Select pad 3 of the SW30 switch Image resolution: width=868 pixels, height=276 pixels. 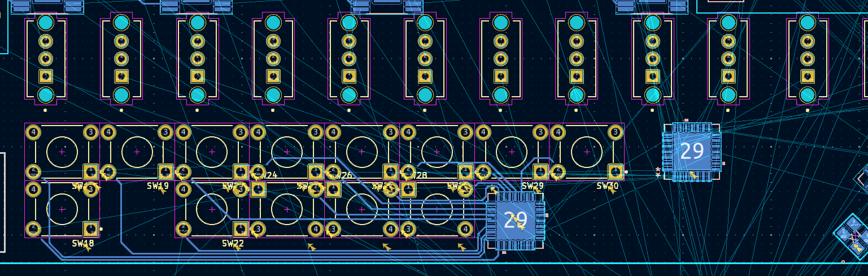click(x=615, y=132)
